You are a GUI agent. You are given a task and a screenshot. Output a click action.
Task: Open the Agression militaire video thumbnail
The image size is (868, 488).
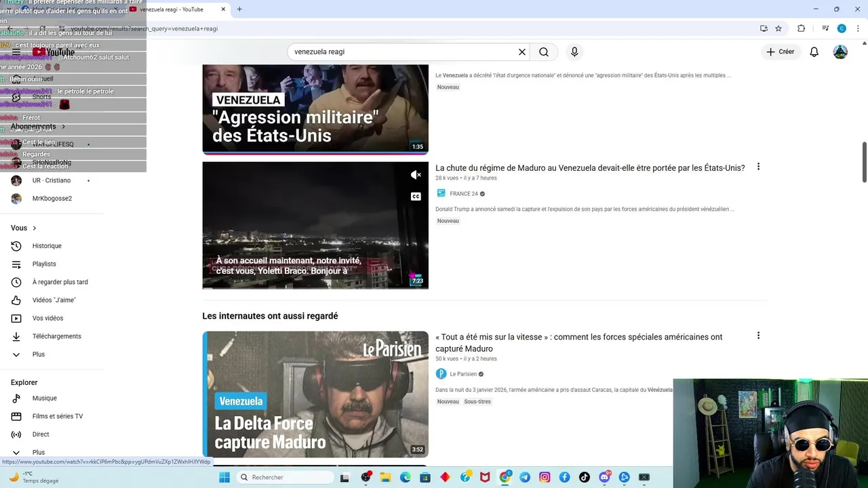tap(315, 109)
